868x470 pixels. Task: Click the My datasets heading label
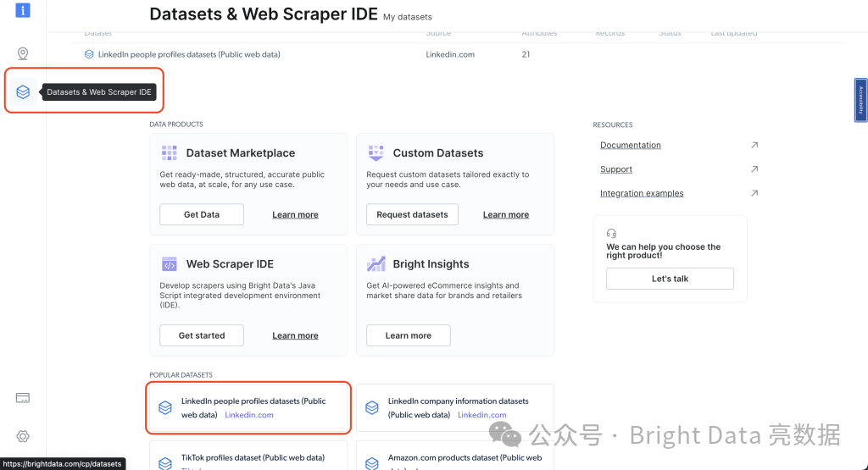408,17
